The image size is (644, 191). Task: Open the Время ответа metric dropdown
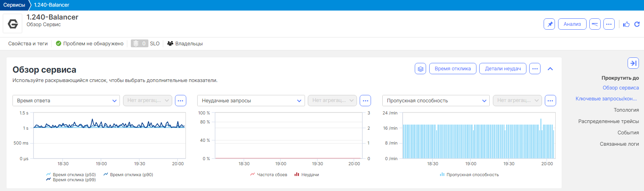click(x=66, y=101)
